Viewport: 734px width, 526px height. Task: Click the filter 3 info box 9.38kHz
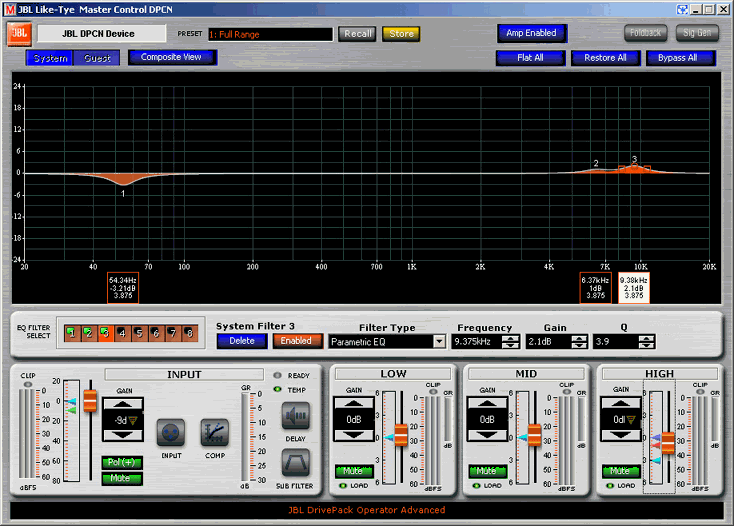click(634, 288)
